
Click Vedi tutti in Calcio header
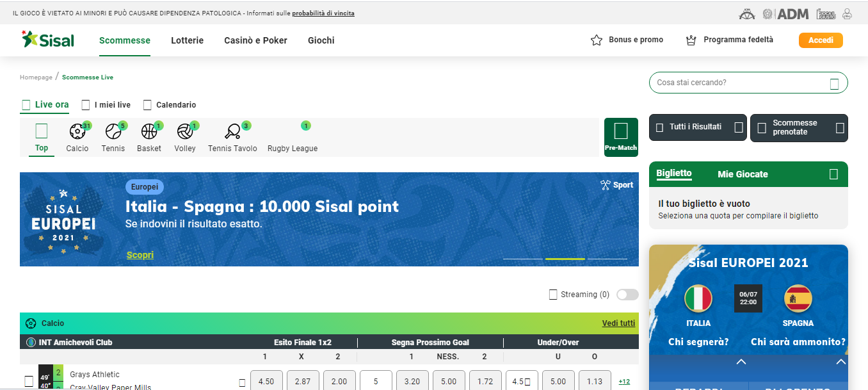(618, 323)
